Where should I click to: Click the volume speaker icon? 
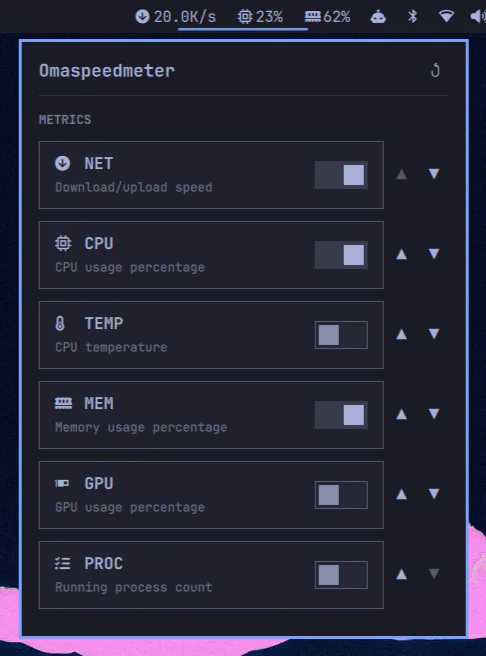point(478,17)
